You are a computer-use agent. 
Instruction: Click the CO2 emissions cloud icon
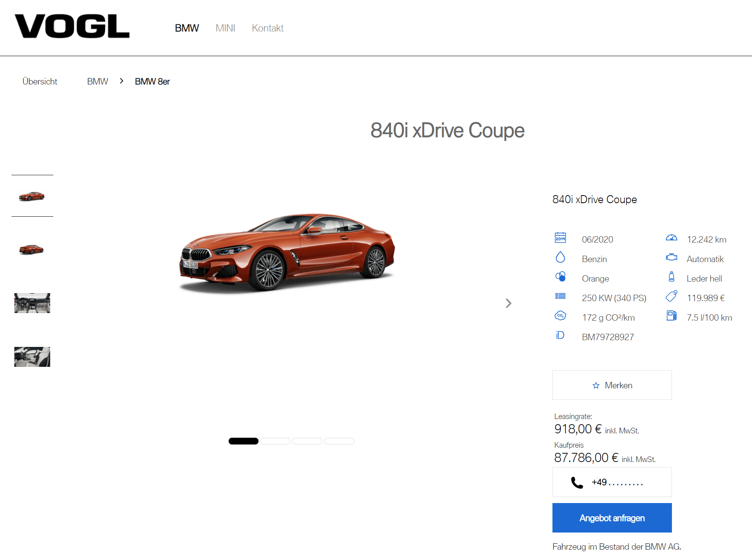[560, 315]
